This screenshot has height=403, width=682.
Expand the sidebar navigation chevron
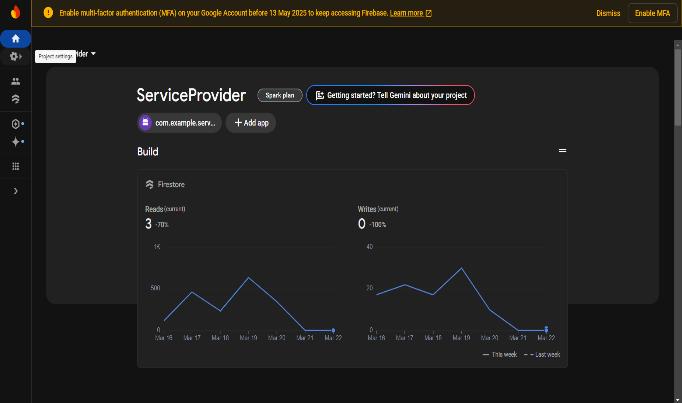pos(16,191)
